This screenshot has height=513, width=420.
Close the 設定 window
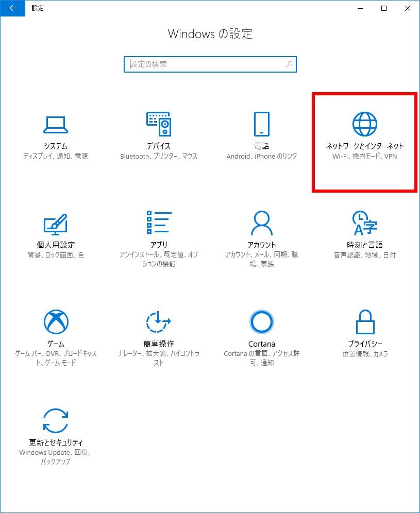point(408,8)
